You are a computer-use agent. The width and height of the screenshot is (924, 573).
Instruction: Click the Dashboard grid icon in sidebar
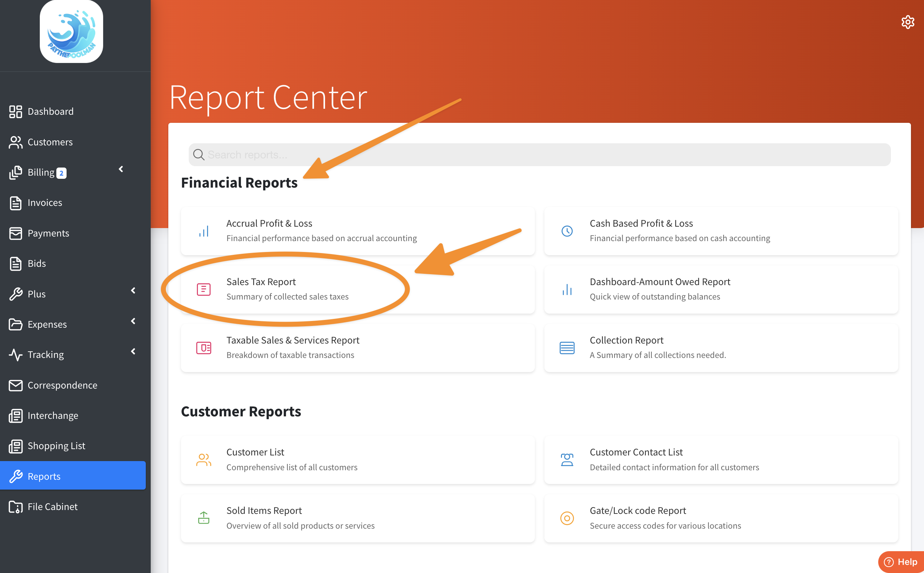pos(15,112)
